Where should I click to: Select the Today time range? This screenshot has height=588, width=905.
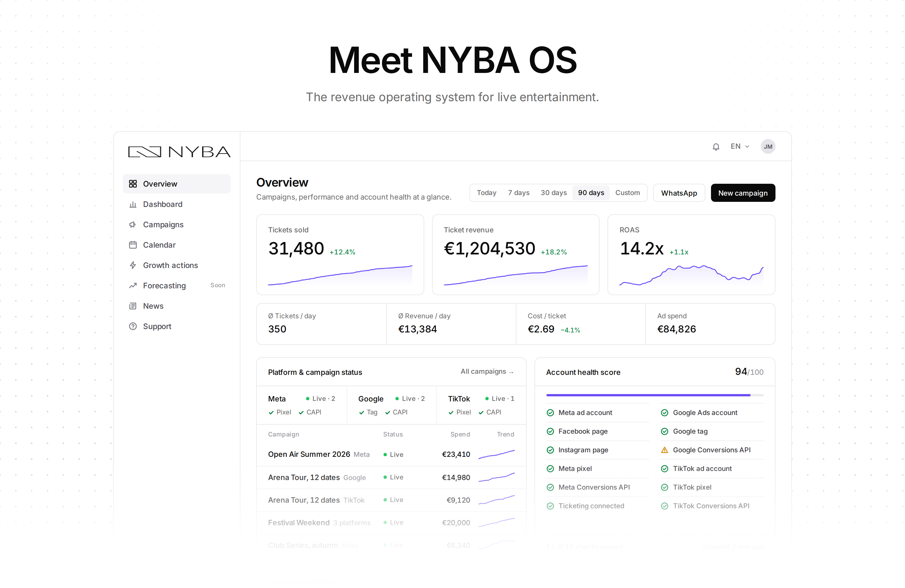486,193
